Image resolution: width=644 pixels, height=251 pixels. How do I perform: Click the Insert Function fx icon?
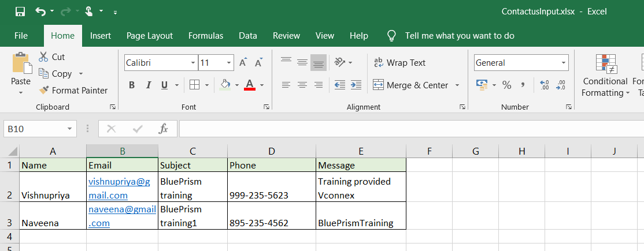(163, 129)
